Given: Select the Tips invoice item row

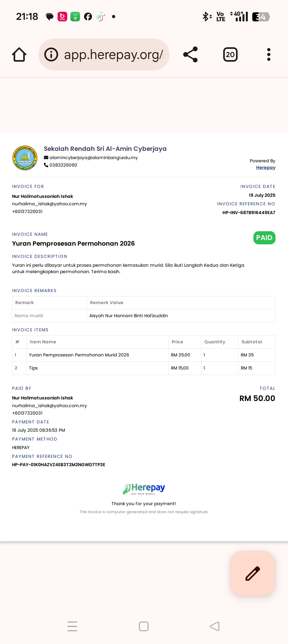Looking at the screenshot, I should point(144,368).
